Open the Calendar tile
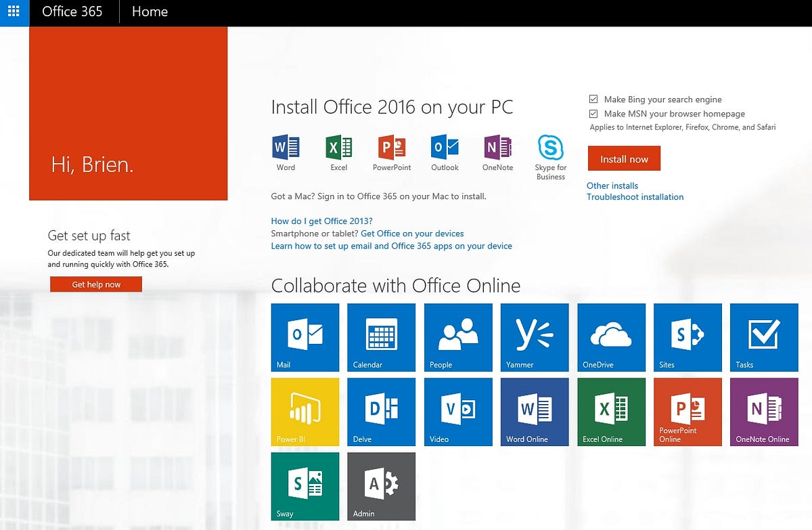This screenshot has width=812, height=530. [x=382, y=338]
